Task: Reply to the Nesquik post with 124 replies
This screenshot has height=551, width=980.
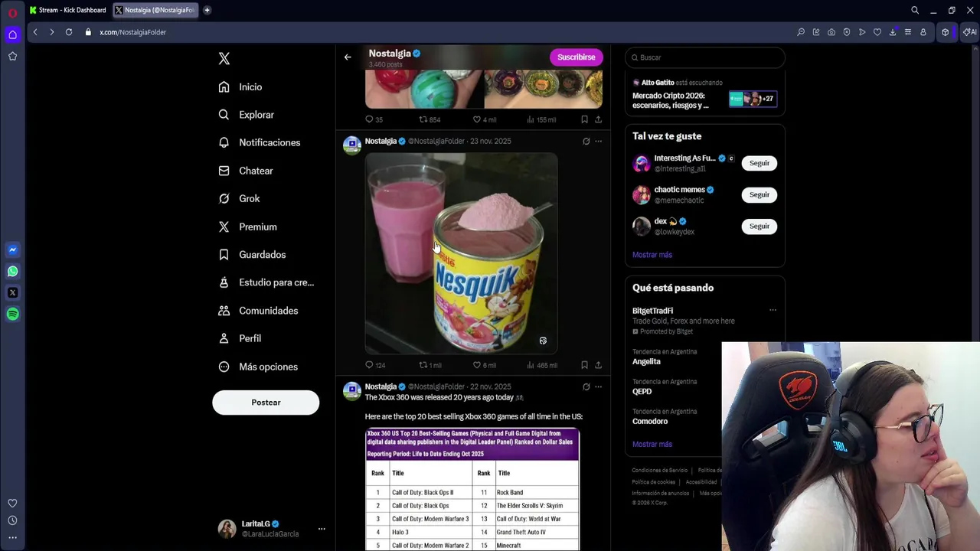Action: point(374,365)
